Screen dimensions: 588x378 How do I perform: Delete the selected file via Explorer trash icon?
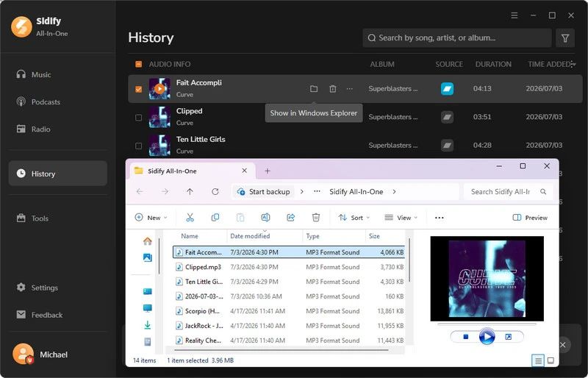pyautogui.click(x=316, y=218)
